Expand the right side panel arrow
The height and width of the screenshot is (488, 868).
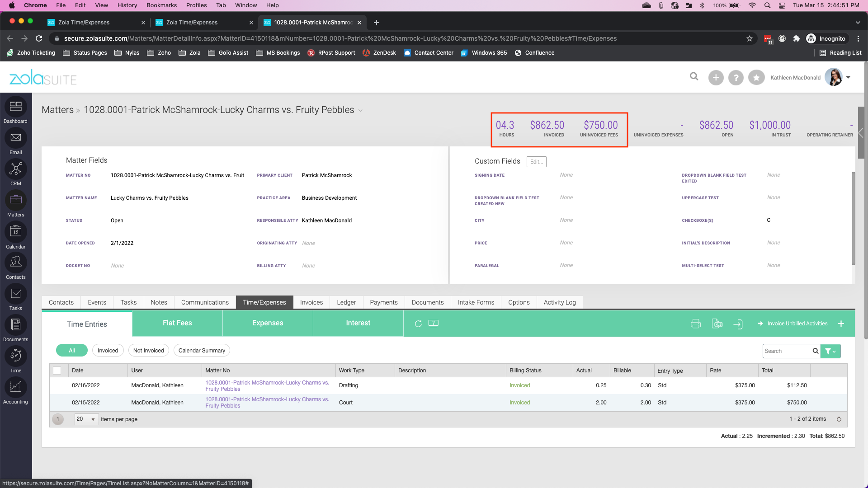[861, 133]
